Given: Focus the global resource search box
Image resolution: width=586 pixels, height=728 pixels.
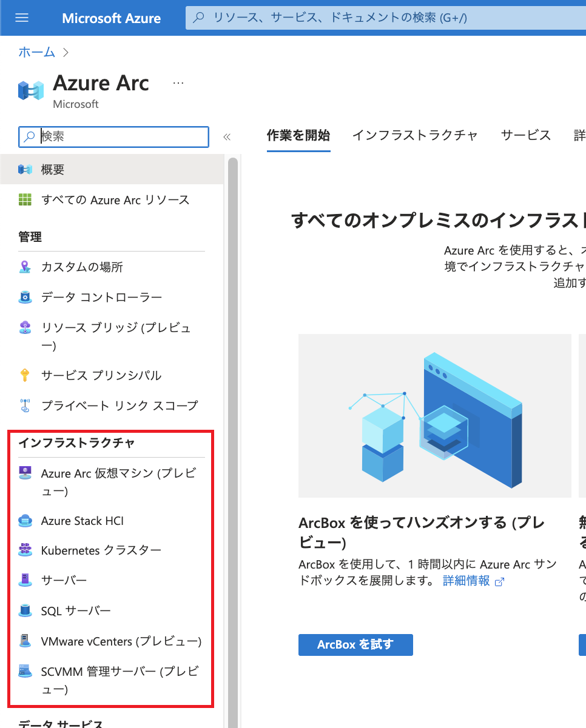Looking at the screenshot, I should [x=386, y=18].
